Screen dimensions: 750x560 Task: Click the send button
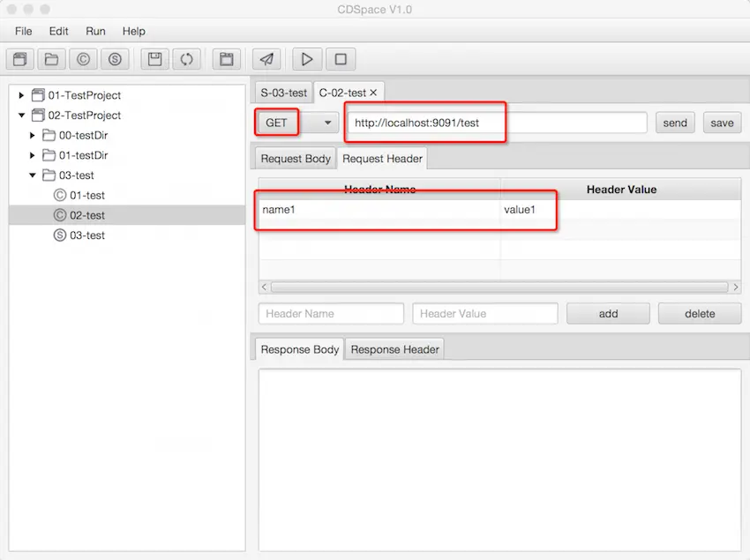(675, 123)
